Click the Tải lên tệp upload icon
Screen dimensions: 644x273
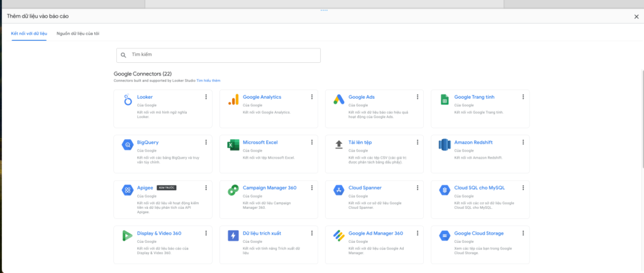(339, 145)
